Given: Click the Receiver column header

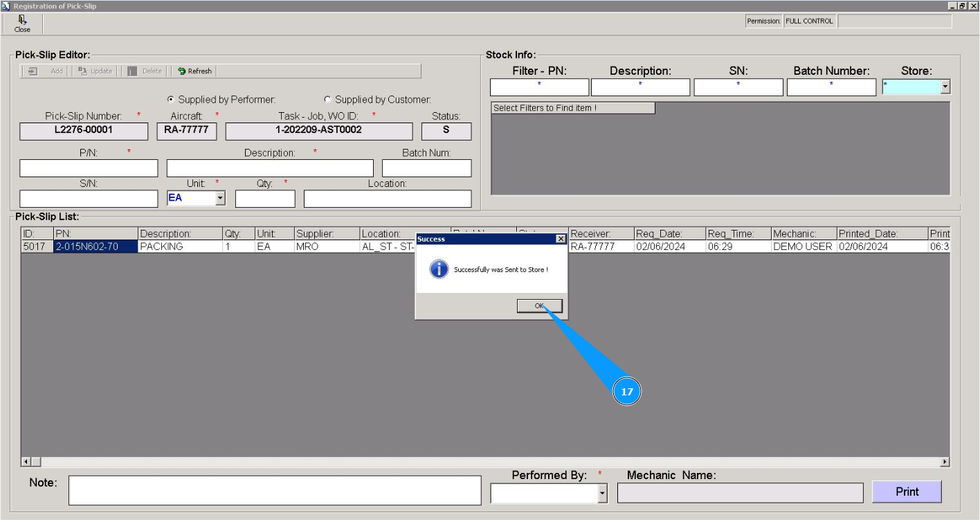Looking at the screenshot, I should [x=602, y=234].
